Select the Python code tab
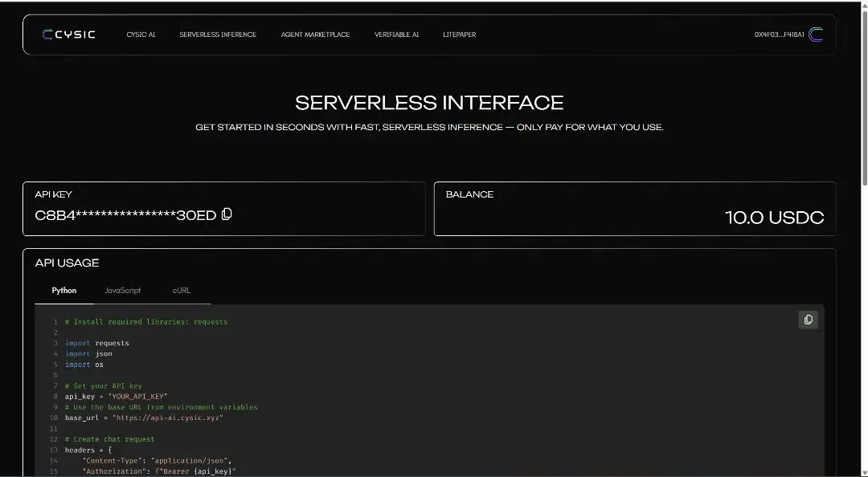The height and width of the screenshot is (477, 868). 64,291
